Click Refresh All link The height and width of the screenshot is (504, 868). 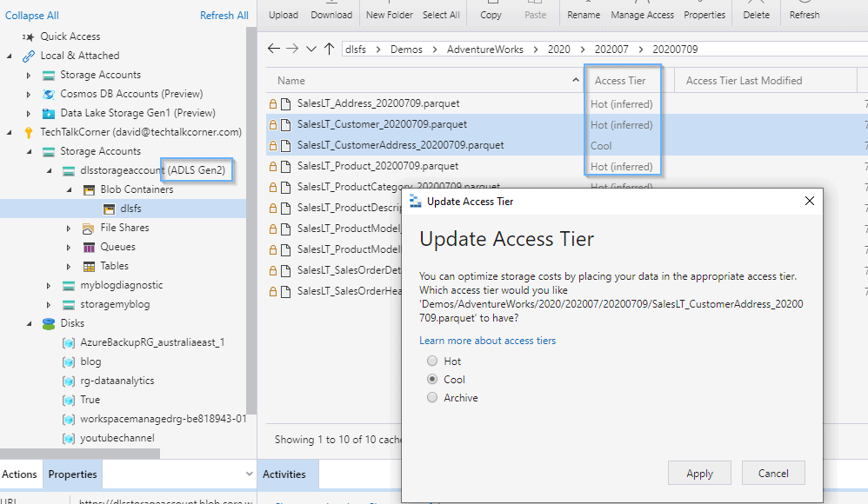click(224, 16)
